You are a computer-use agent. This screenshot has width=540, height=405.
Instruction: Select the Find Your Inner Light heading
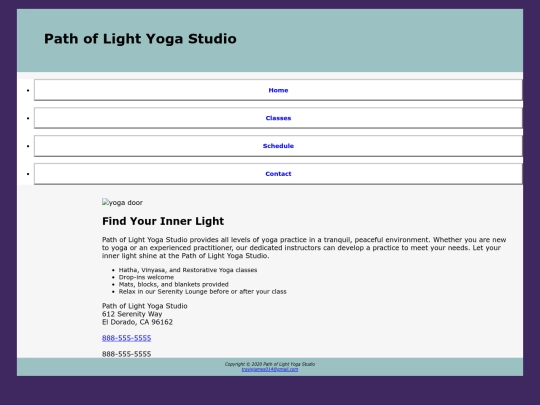(x=163, y=221)
